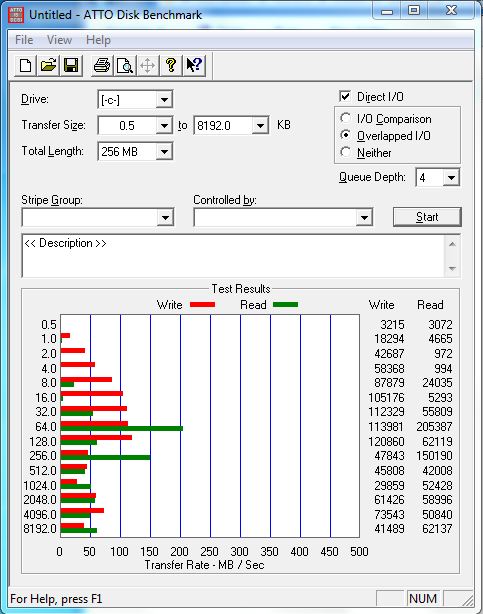483x614 pixels.
Task: Click the red Write legend swatch
Action: (202, 304)
